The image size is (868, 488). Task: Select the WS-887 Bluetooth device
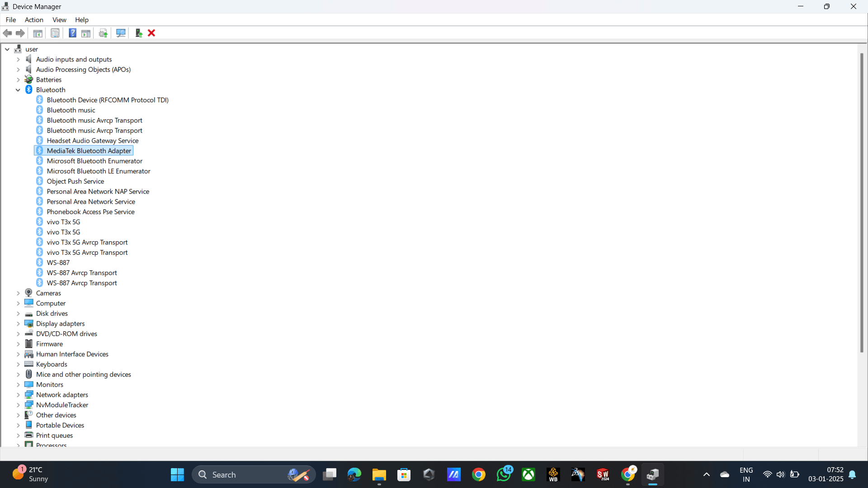58,263
